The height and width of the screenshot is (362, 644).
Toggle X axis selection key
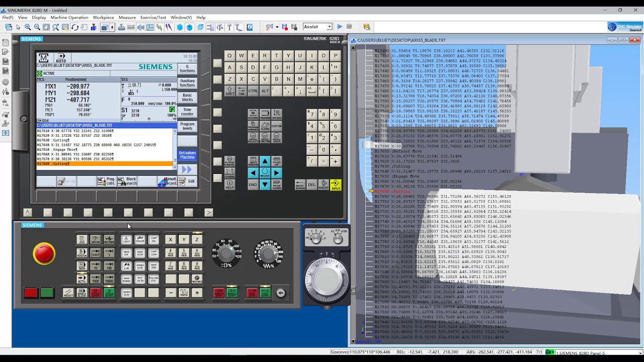coord(171,239)
